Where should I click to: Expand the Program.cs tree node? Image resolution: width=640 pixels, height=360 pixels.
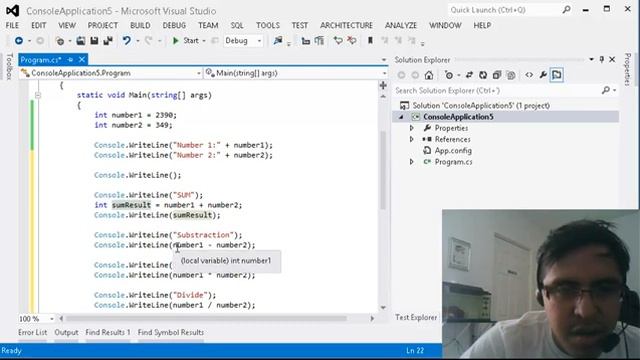click(411, 162)
